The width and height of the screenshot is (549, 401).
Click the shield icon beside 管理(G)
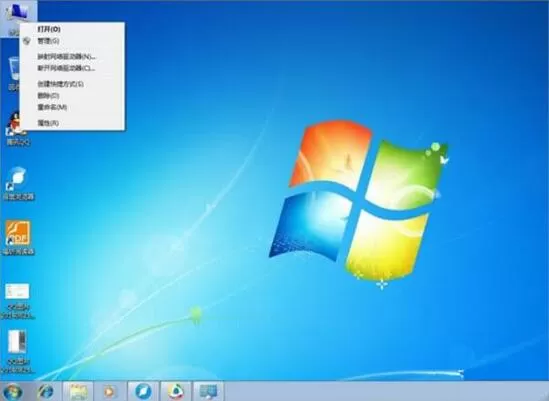(x=27, y=41)
